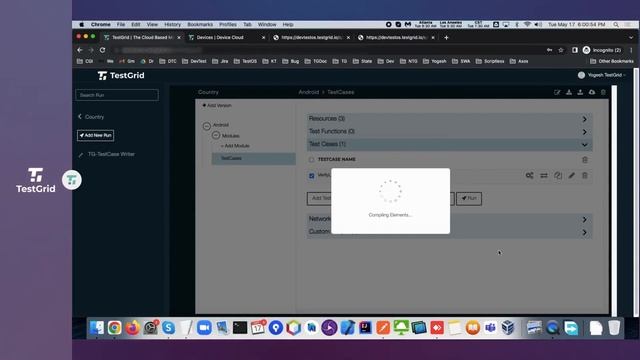The image size is (640, 360).
Task: Open Zoom from the dock
Action: pos(204,328)
